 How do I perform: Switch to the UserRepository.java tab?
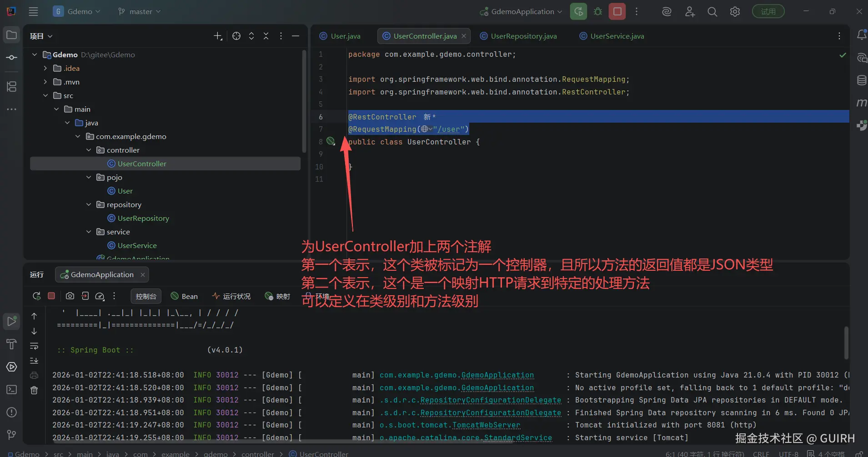[x=519, y=36]
